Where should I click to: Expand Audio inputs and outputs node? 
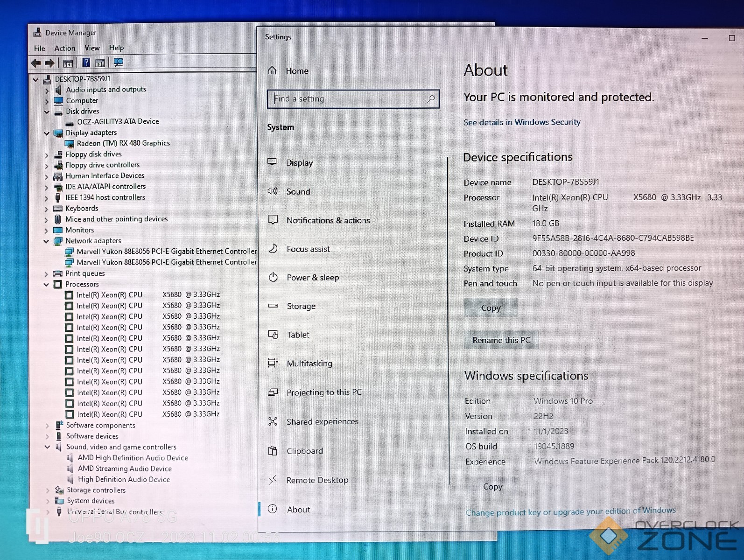pos(47,91)
